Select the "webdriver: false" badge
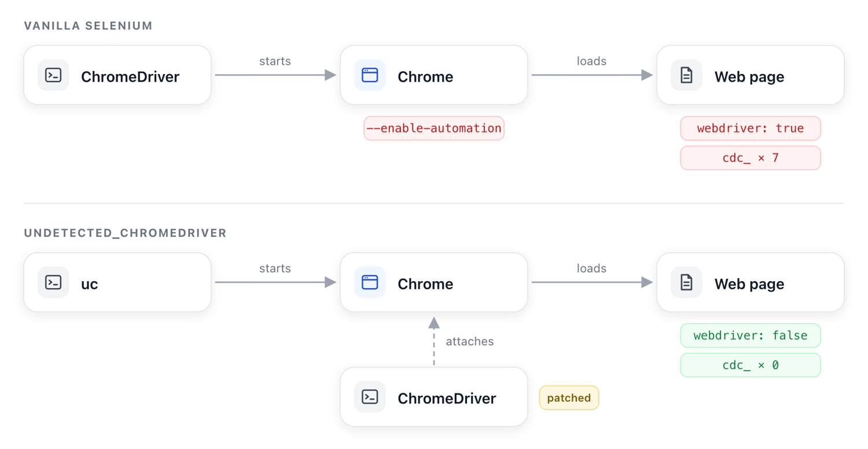868x449 pixels. (751, 336)
